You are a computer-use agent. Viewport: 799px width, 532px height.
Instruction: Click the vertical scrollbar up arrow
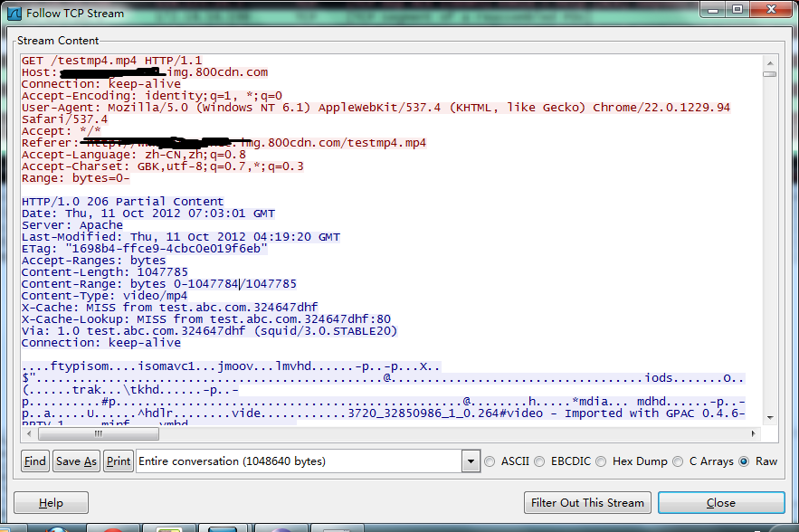click(769, 60)
